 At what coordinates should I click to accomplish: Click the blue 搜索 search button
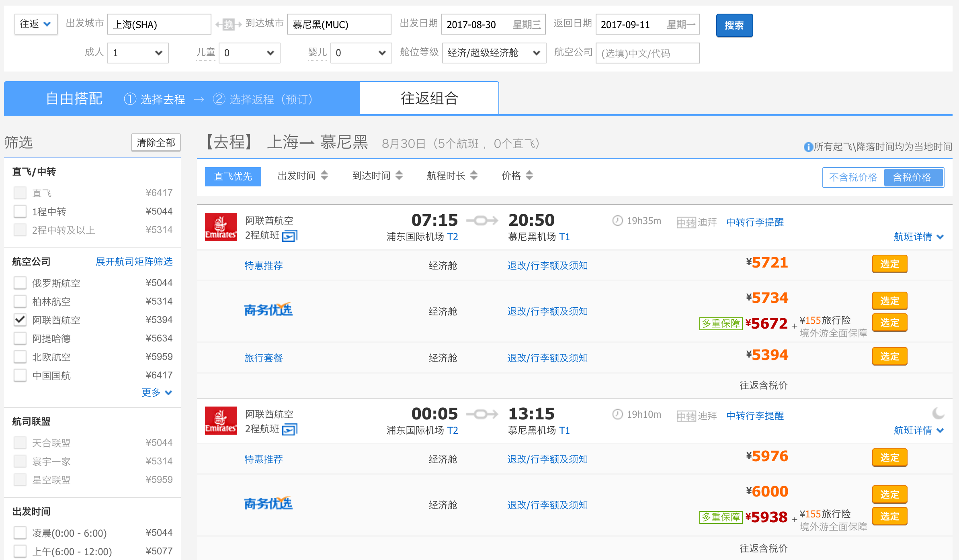(734, 25)
